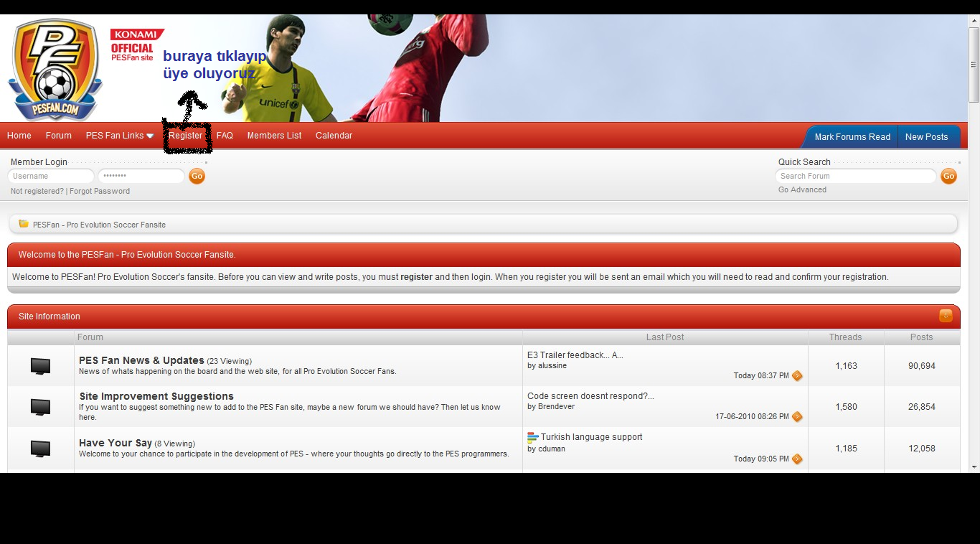Click the 1,580 threads count
Viewport: 980px width, 544px height.
pos(846,407)
